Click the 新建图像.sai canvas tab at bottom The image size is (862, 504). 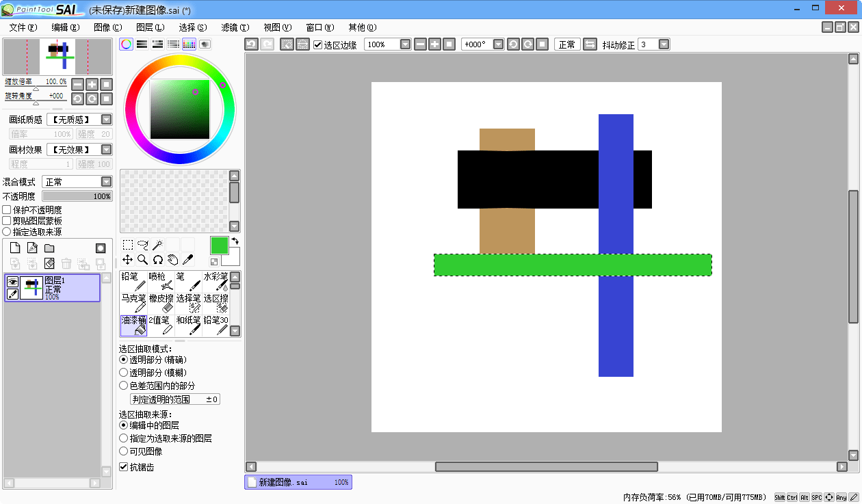coord(298,482)
